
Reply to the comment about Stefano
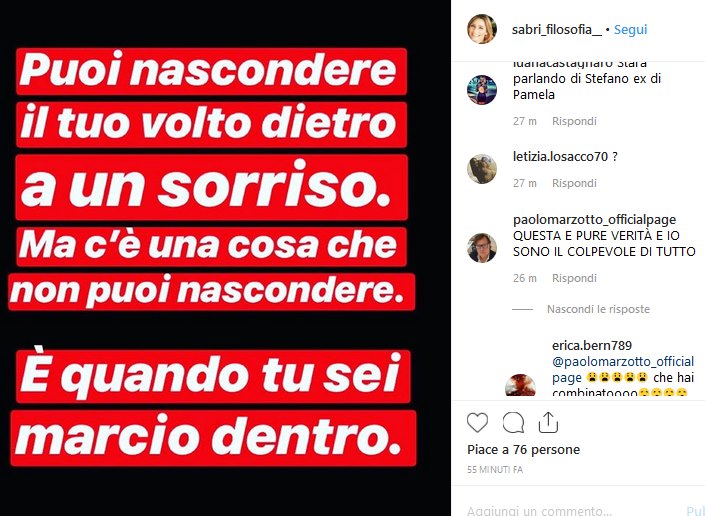click(x=574, y=121)
